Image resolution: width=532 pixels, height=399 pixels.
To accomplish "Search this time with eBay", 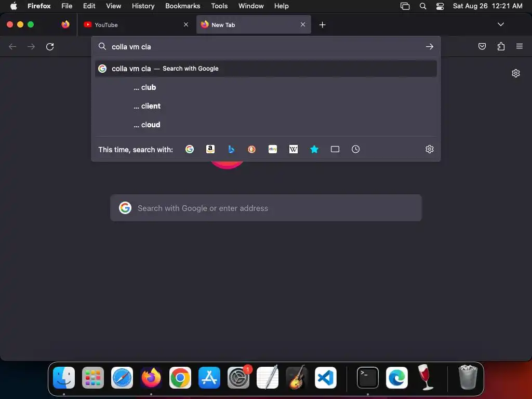I will (273, 149).
